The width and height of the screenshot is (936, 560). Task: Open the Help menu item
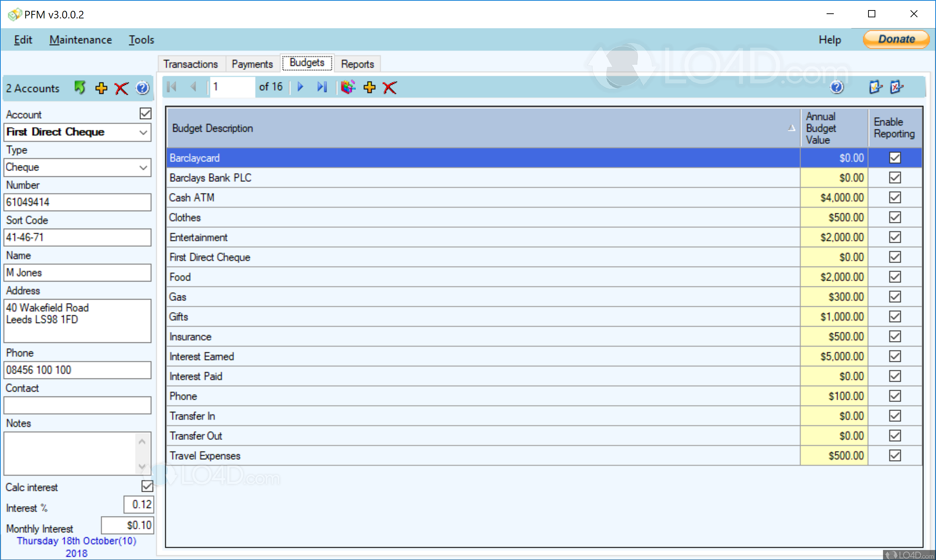pyautogui.click(x=829, y=39)
